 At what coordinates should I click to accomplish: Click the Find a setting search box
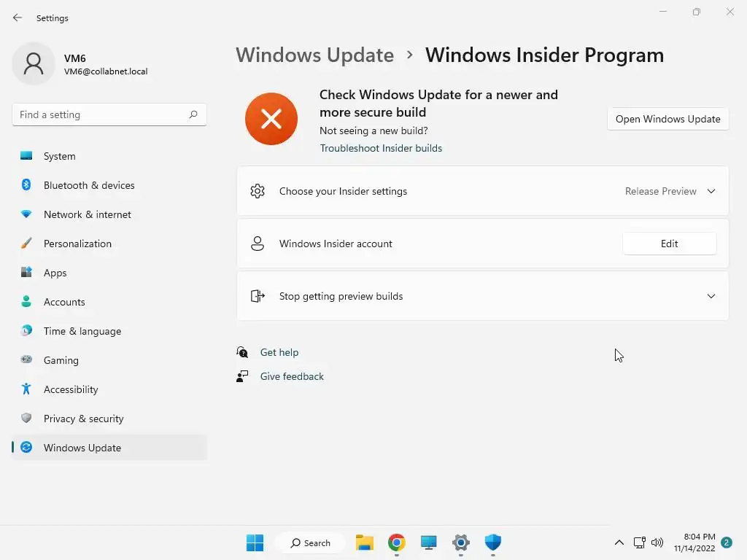(109, 114)
